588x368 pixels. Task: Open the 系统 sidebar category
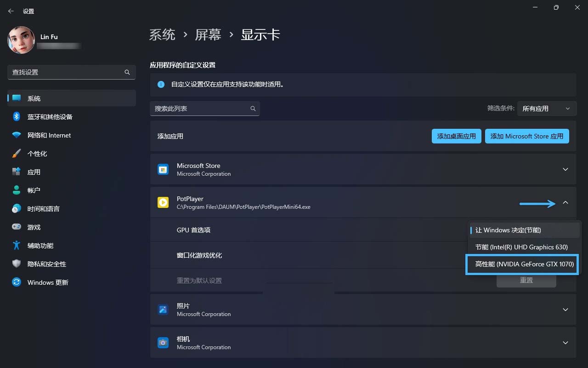tap(72, 98)
